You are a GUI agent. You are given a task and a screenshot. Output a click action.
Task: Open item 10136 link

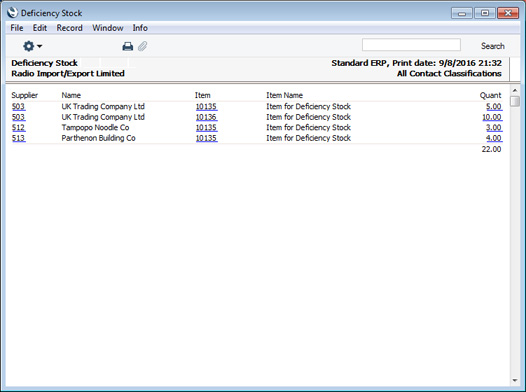206,117
